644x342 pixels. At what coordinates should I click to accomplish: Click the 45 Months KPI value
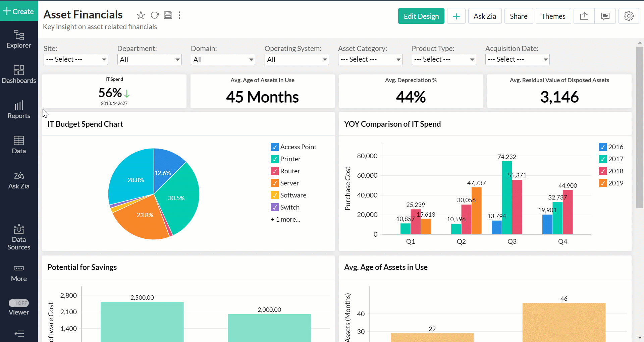pos(262,97)
